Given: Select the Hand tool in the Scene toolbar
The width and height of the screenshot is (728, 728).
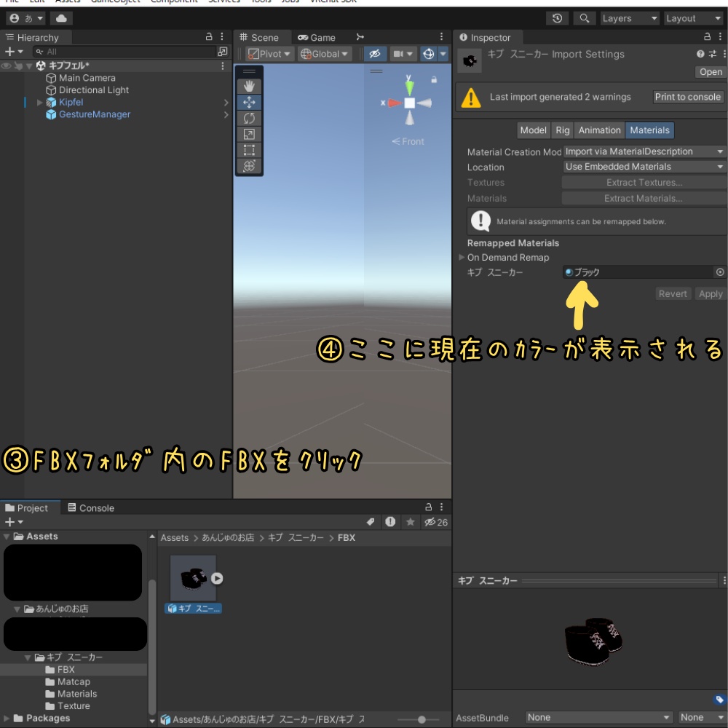Looking at the screenshot, I should [x=249, y=85].
